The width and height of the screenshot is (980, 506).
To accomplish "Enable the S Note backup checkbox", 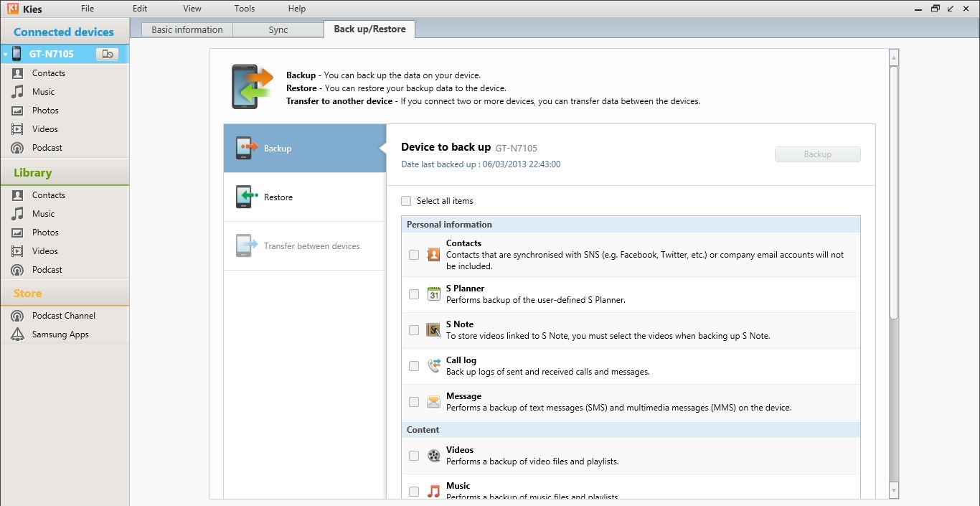I will (414, 330).
